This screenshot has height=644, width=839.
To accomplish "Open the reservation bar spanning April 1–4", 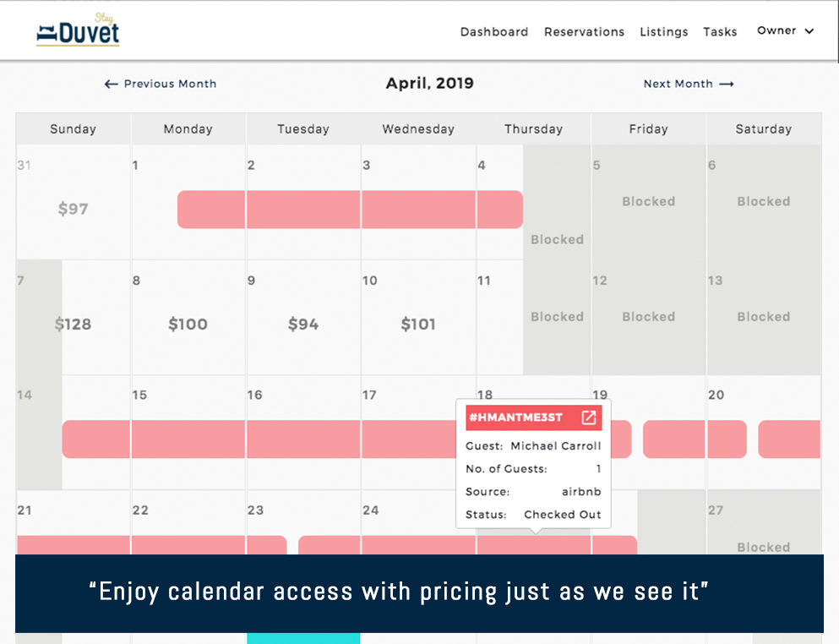I will click(349, 210).
